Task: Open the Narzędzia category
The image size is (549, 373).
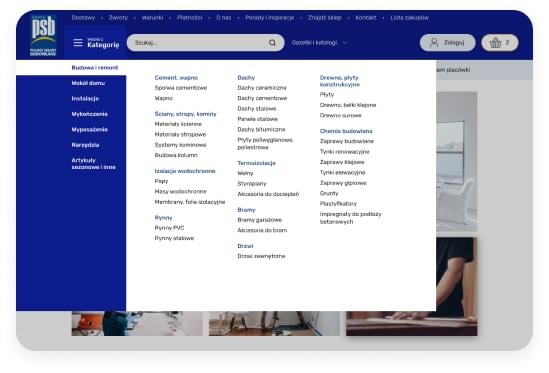Action: [x=85, y=145]
